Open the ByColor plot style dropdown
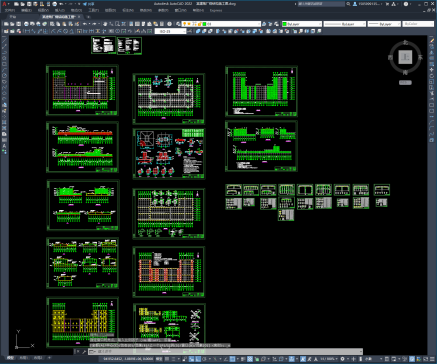 click(418, 24)
